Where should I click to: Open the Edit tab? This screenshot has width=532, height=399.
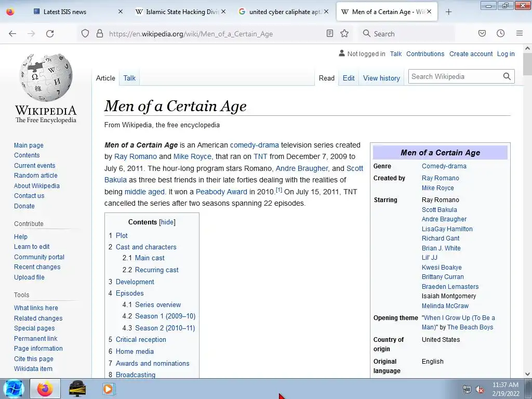coord(349,78)
